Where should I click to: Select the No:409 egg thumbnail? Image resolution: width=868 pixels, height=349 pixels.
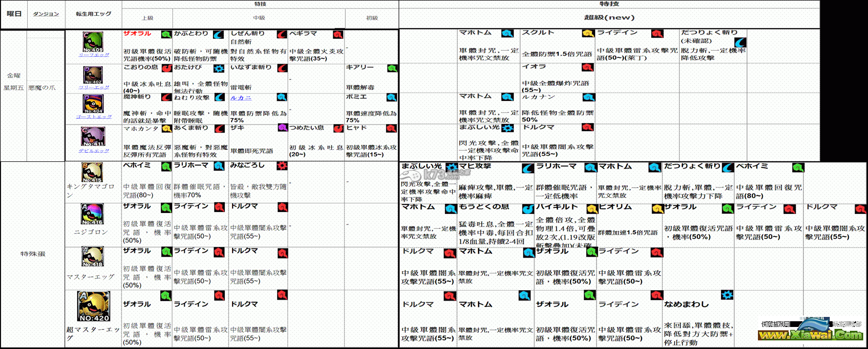pyautogui.click(x=93, y=42)
